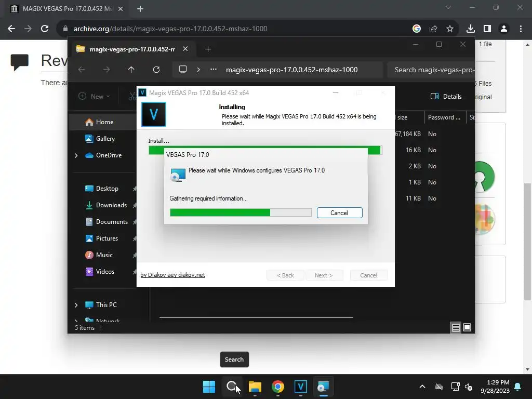Image resolution: width=532 pixels, height=399 pixels.
Task: Minimize the Magix VEGAS installer window
Action: (x=336, y=92)
